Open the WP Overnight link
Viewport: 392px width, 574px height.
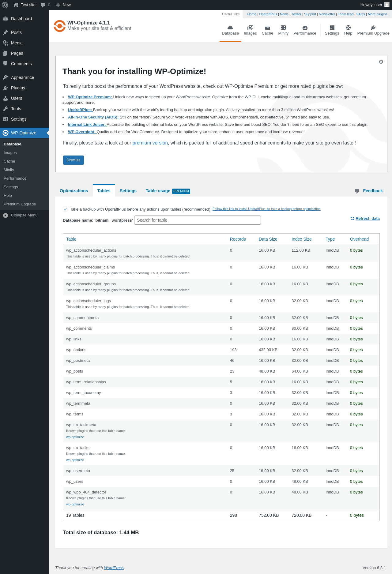point(82,132)
